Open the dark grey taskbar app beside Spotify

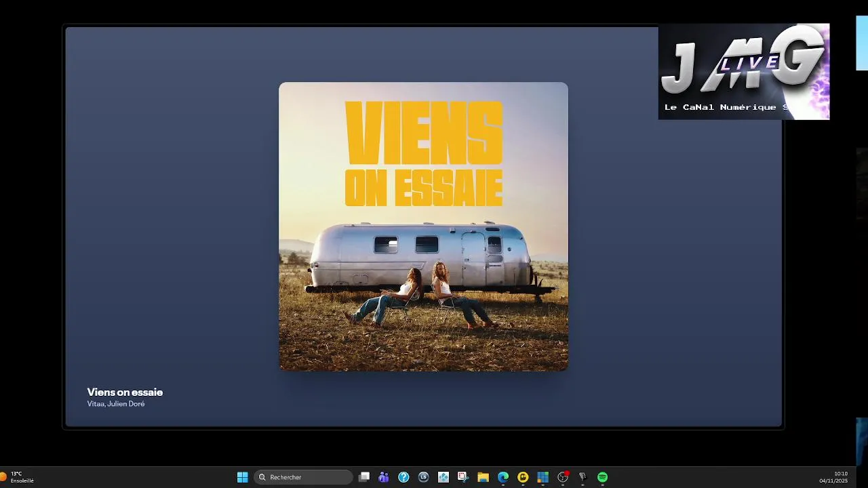583,477
